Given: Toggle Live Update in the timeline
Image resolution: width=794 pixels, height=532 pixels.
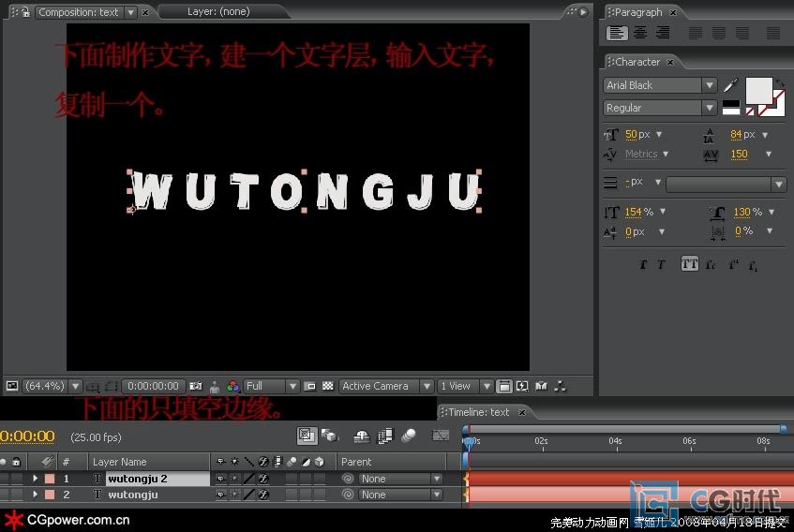Looking at the screenshot, I should pos(307,436).
